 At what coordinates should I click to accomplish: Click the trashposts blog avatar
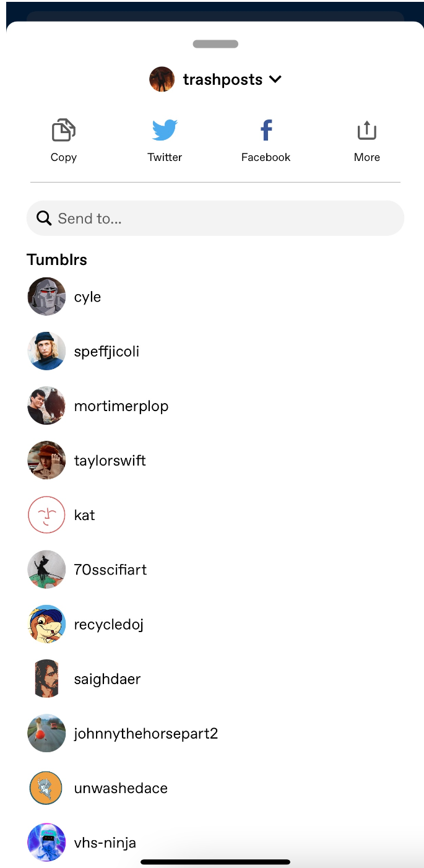click(162, 79)
